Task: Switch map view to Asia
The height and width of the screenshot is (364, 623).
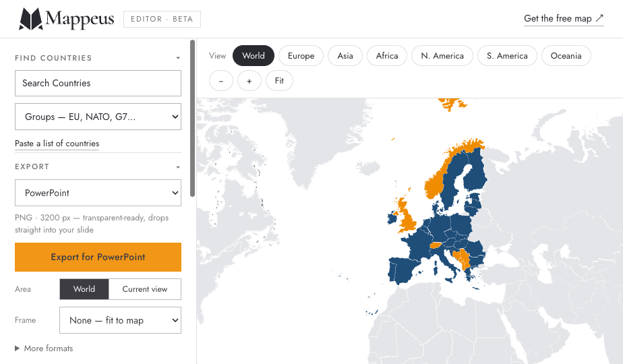Action: [x=345, y=56]
